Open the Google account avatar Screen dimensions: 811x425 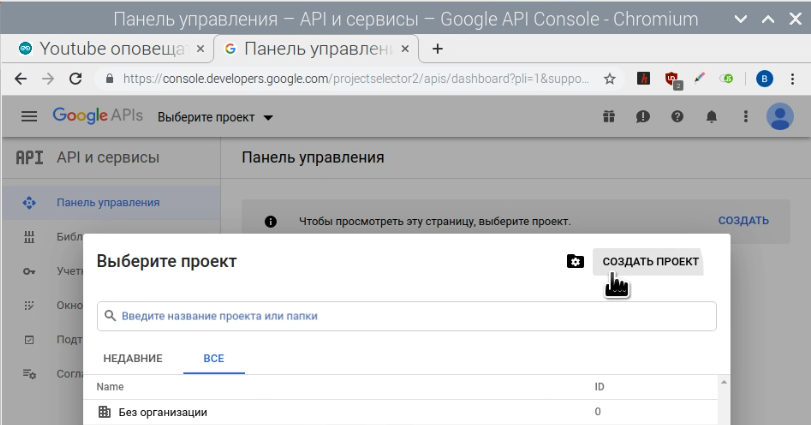point(780,116)
